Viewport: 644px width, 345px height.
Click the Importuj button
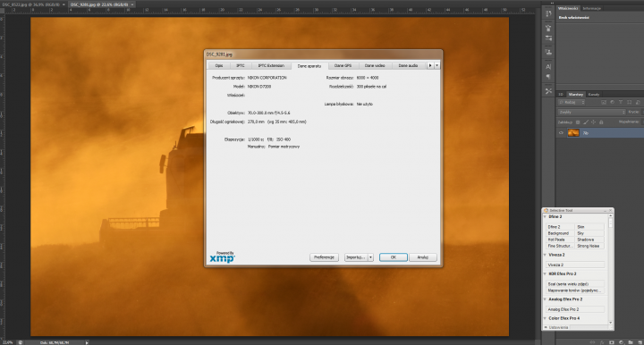[x=356, y=257]
